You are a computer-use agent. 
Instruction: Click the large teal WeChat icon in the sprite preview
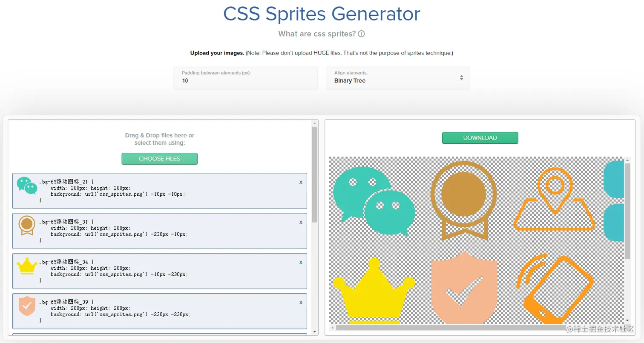coord(374,201)
